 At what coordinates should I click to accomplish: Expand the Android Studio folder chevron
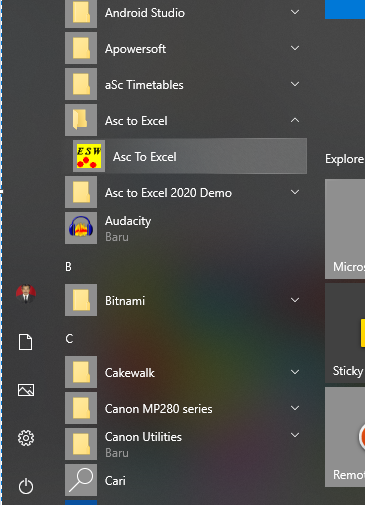click(x=295, y=12)
